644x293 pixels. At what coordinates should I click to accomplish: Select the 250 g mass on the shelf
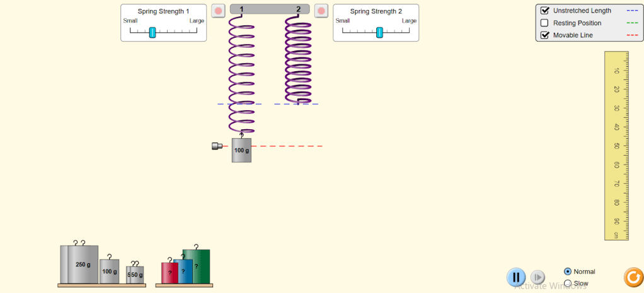coord(79,265)
